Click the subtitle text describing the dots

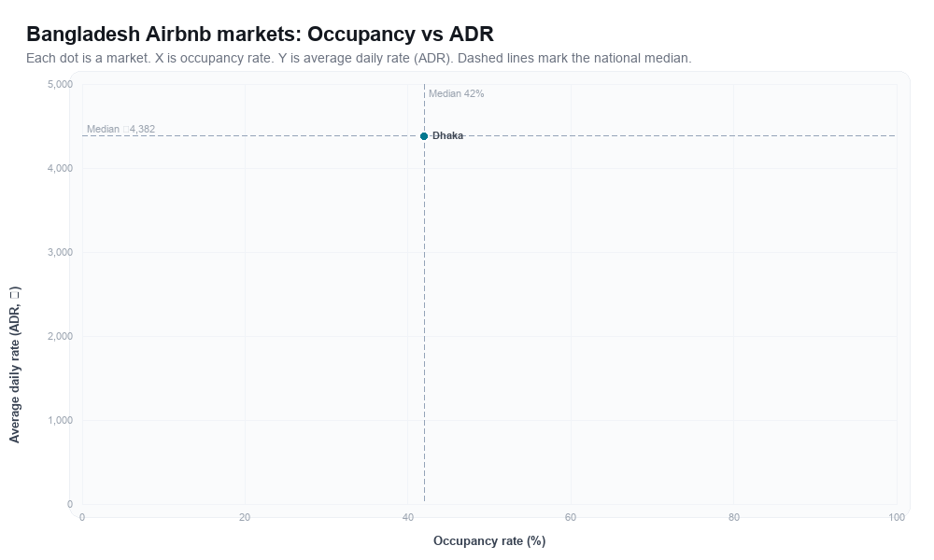[x=359, y=58]
